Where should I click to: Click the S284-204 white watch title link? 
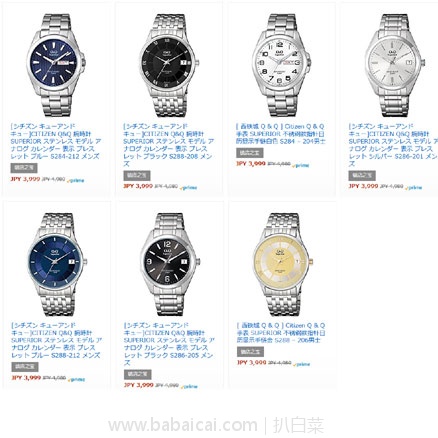point(281,134)
